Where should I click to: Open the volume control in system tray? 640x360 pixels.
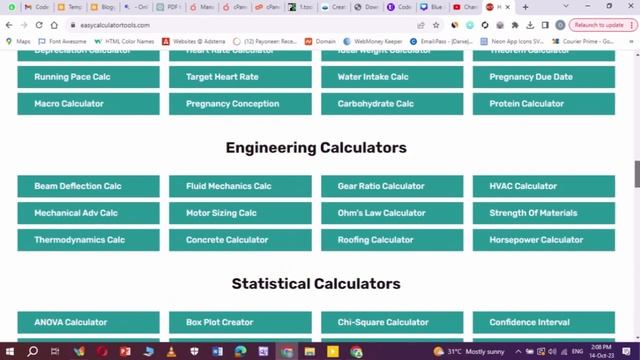coord(553,351)
